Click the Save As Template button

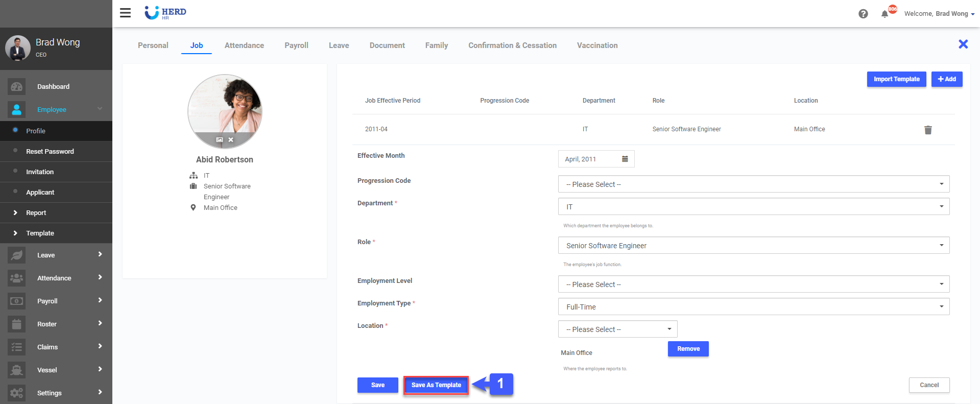pyautogui.click(x=436, y=385)
